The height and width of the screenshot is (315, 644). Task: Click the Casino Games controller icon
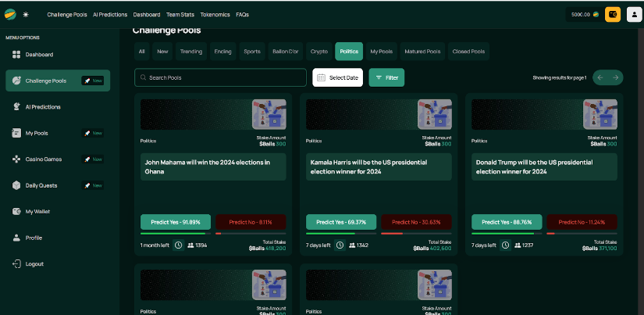pos(16,159)
